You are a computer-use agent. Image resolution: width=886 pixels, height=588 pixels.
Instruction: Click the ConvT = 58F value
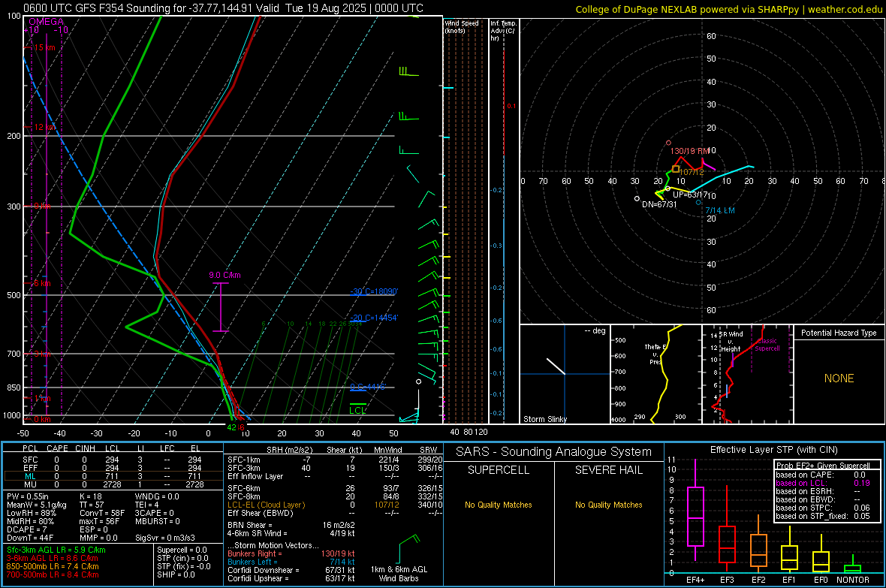click(x=102, y=514)
